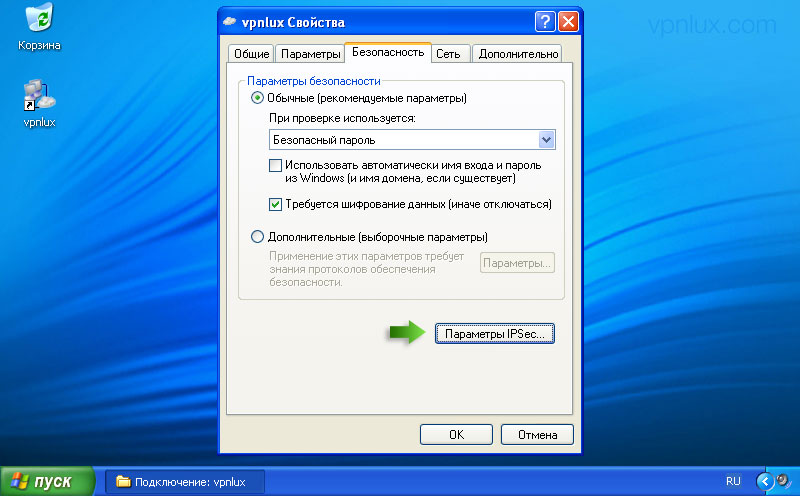Screen dimensions: 800x496
Task: Click the Параметры IPSec... button
Action: (494, 334)
